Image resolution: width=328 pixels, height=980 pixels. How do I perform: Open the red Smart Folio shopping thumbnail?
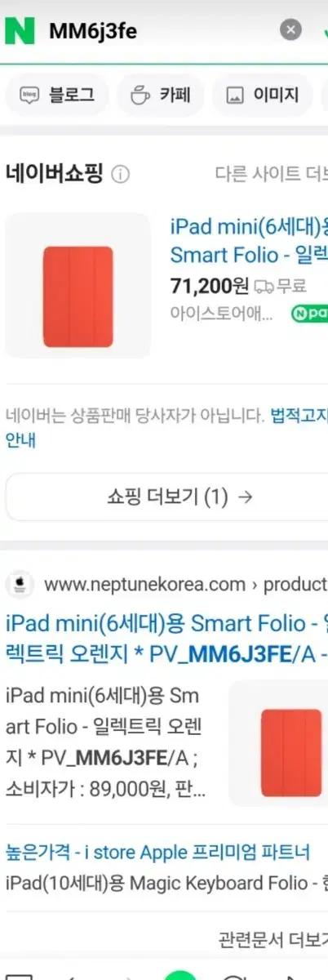point(78,286)
